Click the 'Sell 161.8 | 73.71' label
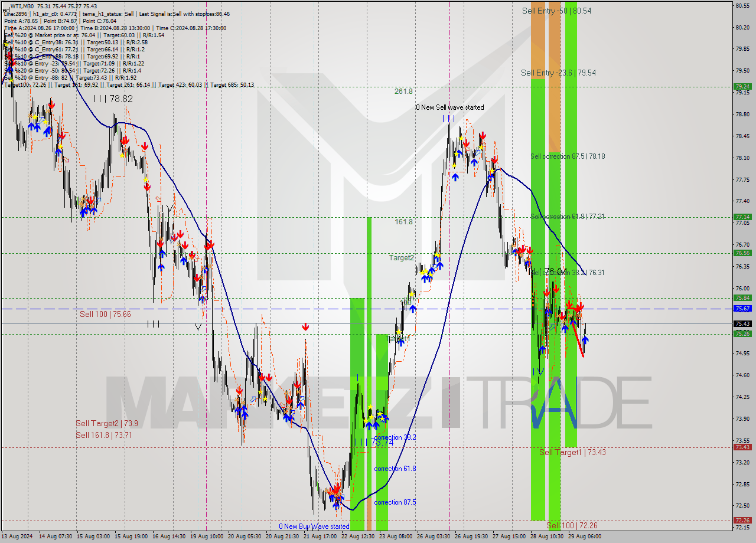The height and width of the screenshot is (543, 756). [x=103, y=435]
